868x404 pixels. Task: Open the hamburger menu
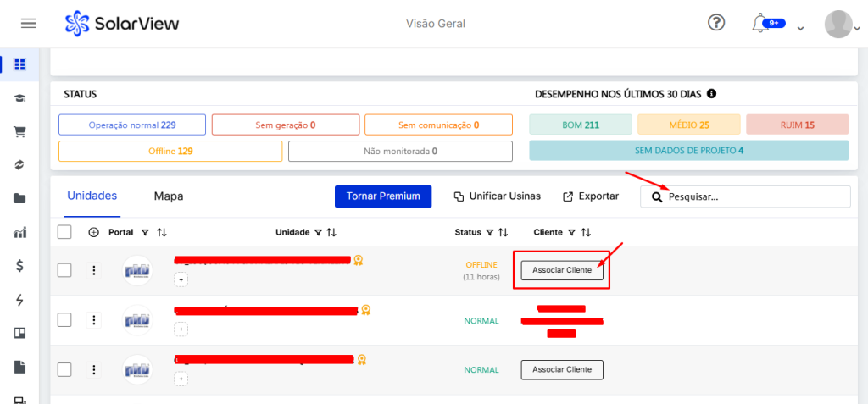(x=28, y=23)
